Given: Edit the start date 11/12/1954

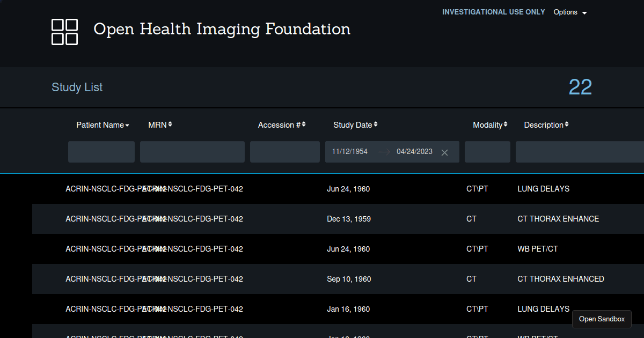Looking at the screenshot, I should (350, 152).
